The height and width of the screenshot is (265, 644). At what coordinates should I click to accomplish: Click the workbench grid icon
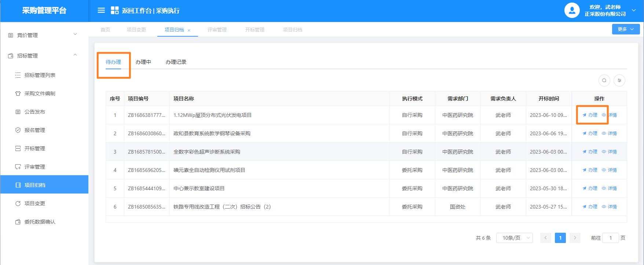click(115, 10)
